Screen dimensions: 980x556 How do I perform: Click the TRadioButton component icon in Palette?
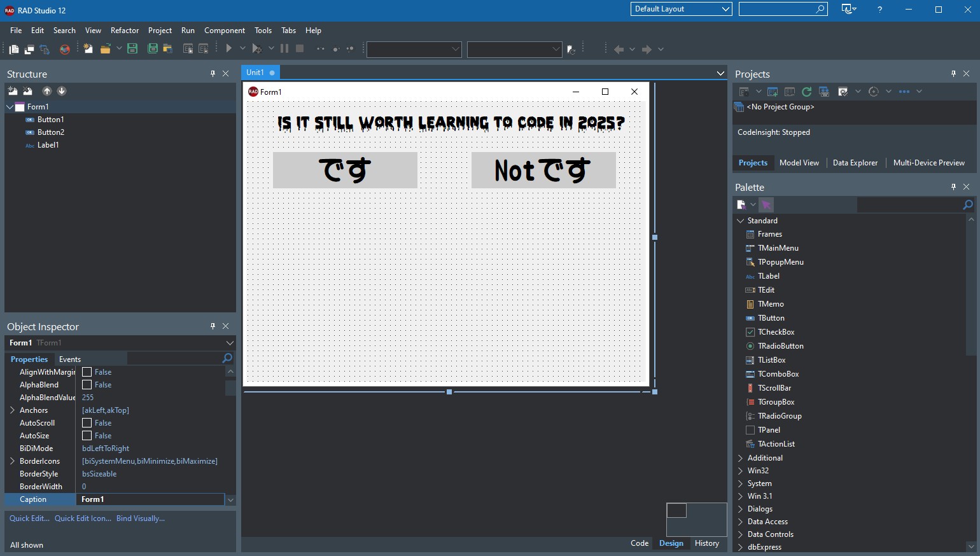click(750, 346)
